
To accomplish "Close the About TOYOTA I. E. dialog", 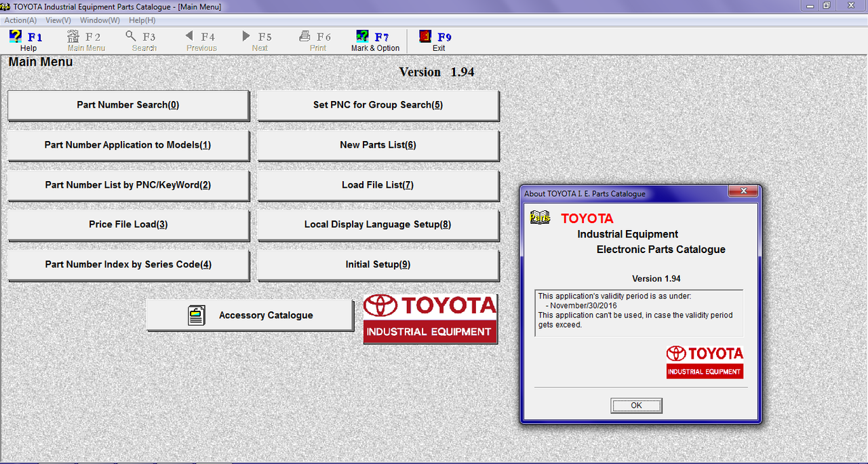I will click(x=743, y=192).
